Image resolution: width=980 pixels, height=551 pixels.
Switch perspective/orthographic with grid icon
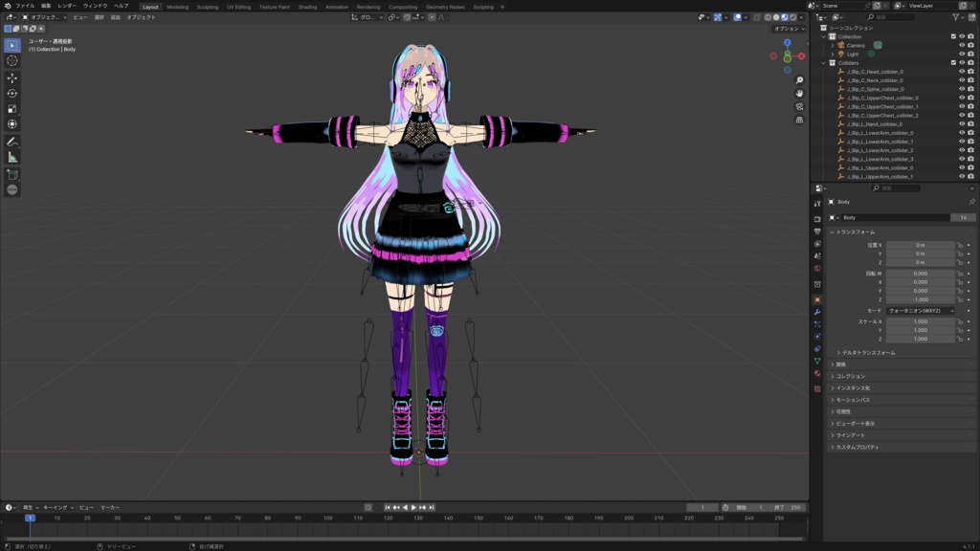coord(799,120)
